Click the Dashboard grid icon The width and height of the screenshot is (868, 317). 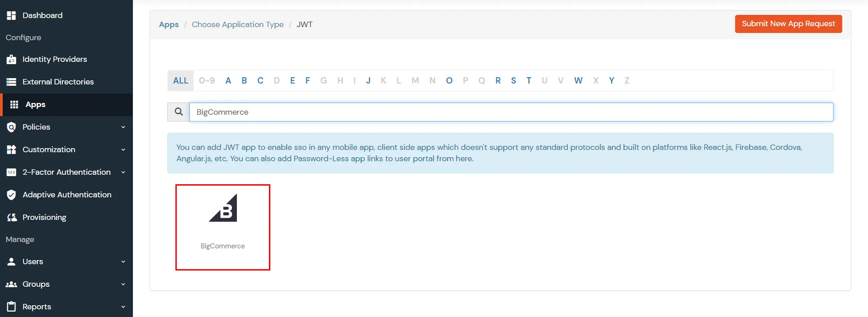point(11,15)
